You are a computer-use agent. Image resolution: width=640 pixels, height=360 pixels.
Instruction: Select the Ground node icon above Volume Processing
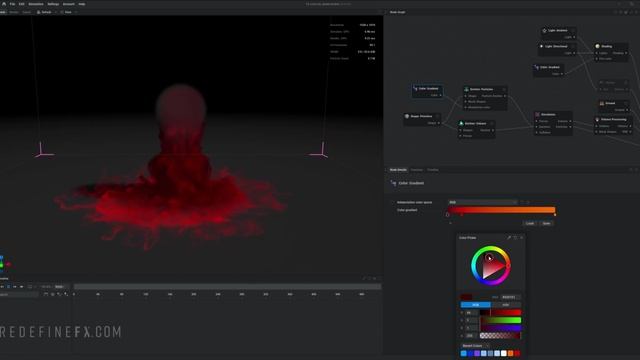coord(602,104)
